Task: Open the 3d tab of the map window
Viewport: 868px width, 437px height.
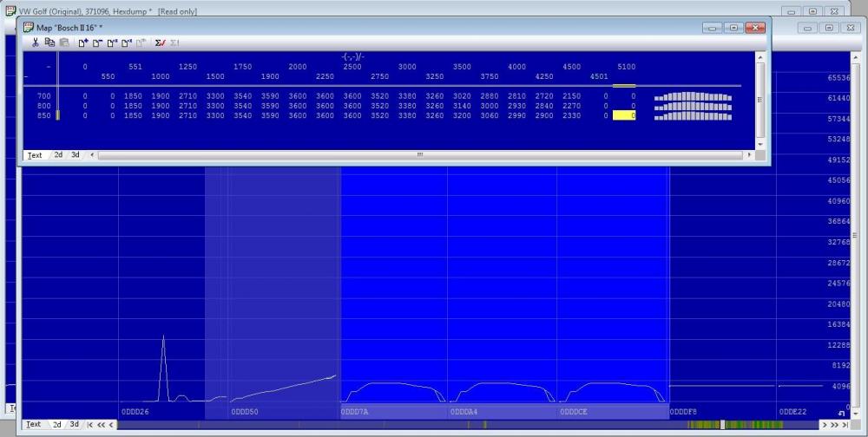Action: pyautogui.click(x=76, y=155)
